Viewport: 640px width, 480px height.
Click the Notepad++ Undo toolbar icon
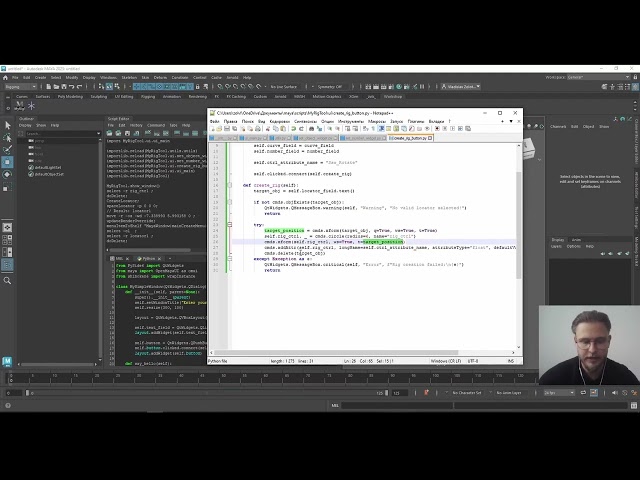tap(293, 129)
